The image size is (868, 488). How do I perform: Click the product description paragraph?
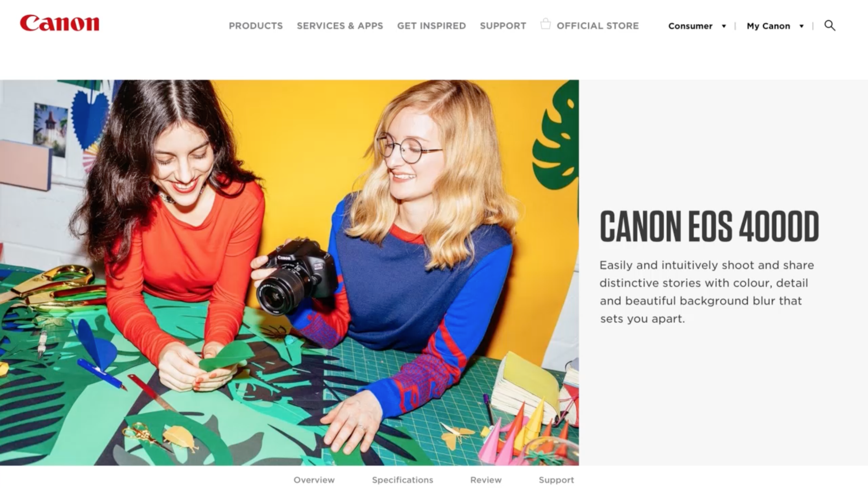707,292
